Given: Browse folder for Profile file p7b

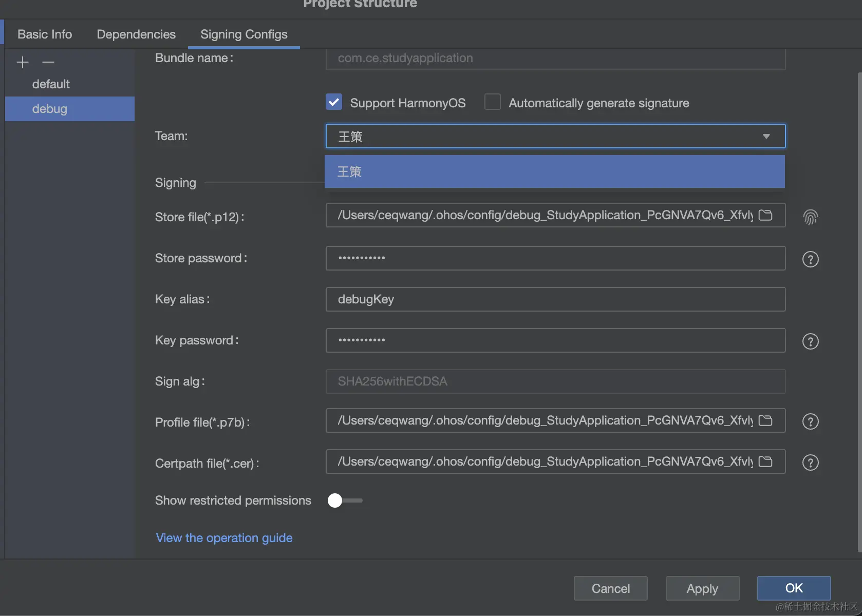Looking at the screenshot, I should [x=765, y=420].
